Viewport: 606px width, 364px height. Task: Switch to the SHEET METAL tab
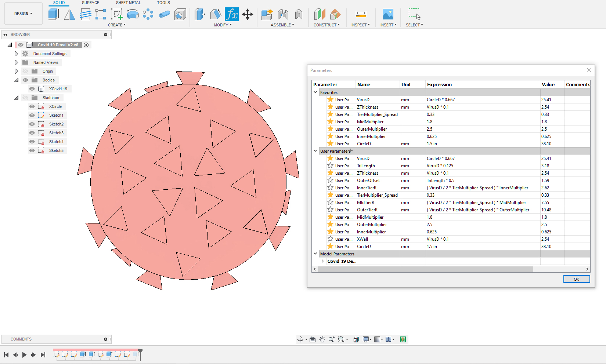pos(128,3)
